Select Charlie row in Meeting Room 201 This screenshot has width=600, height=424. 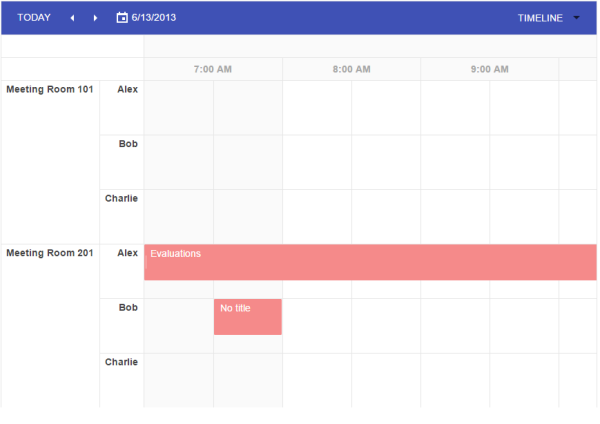click(x=121, y=362)
